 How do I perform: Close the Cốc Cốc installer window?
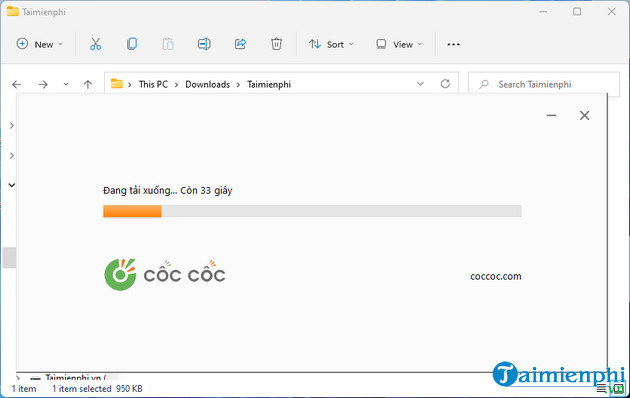click(585, 116)
